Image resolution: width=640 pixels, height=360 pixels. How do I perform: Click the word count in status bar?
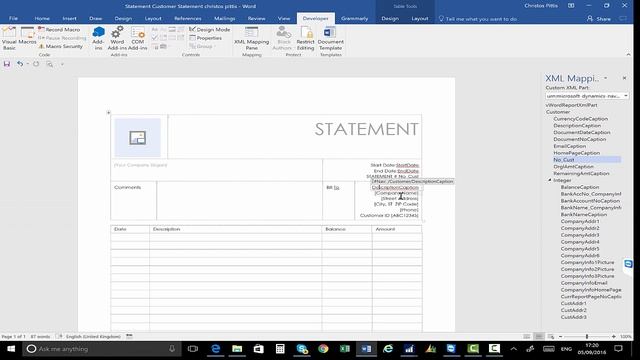click(40, 337)
